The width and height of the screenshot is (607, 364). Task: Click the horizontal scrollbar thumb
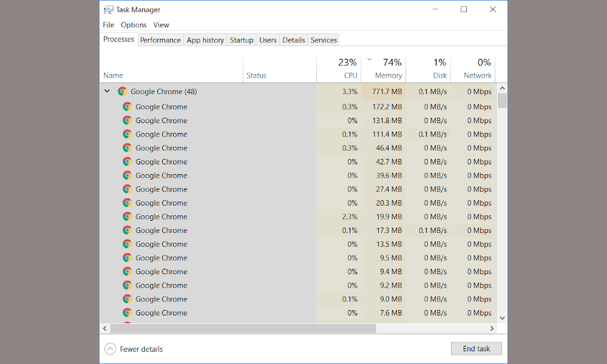tap(243, 328)
